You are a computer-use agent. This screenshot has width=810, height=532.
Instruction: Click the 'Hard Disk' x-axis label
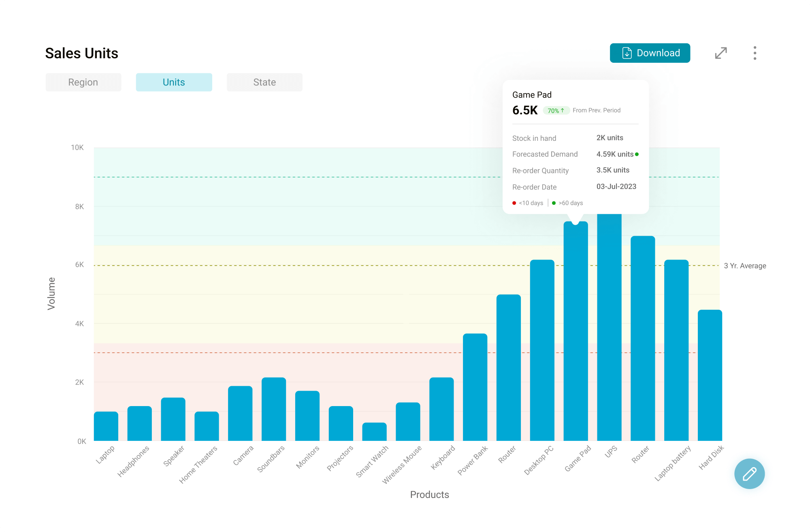pos(711,458)
